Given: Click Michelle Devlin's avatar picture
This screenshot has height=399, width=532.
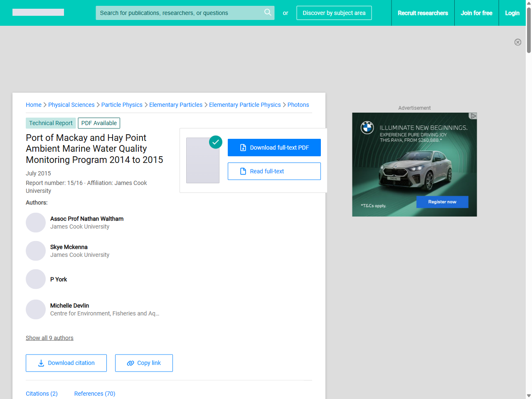Looking at the screenshot, I should coord(36,310).
